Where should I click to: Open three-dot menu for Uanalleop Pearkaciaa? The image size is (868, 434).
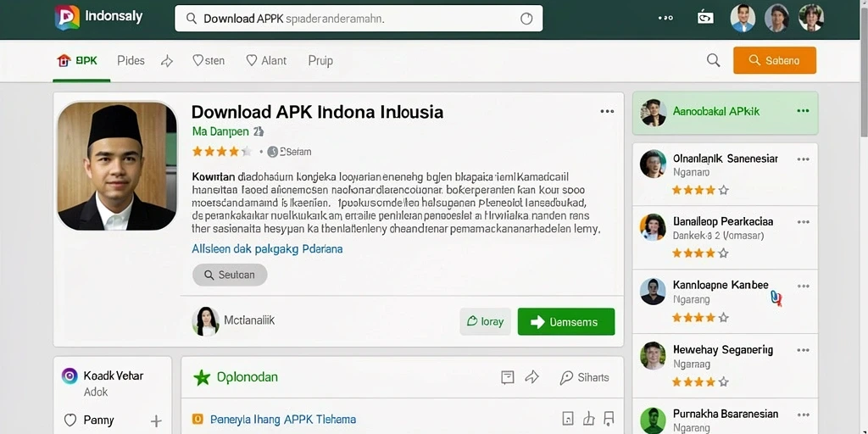point(804,222)
